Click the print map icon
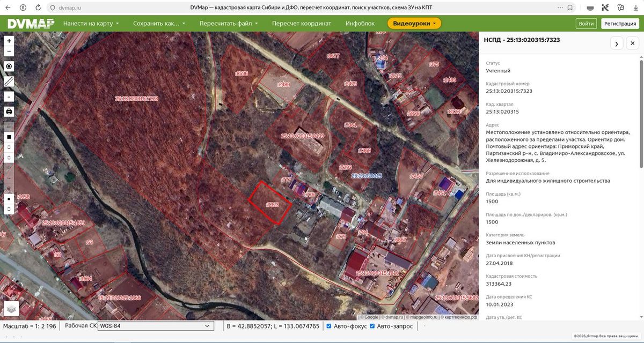644x343 pixels. click(9, 111)
